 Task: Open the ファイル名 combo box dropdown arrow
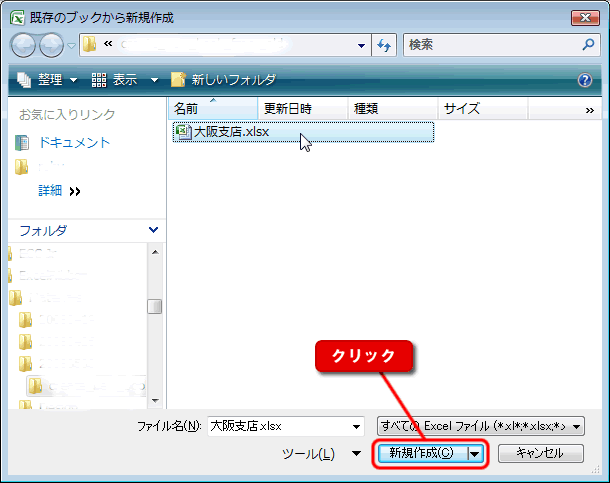tap(357, 426)
